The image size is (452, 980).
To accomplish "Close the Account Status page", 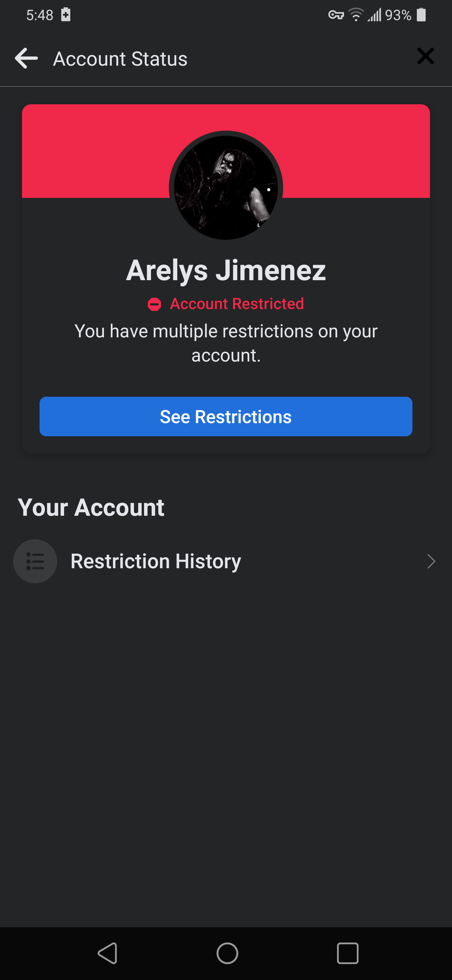I will point(425,56).
